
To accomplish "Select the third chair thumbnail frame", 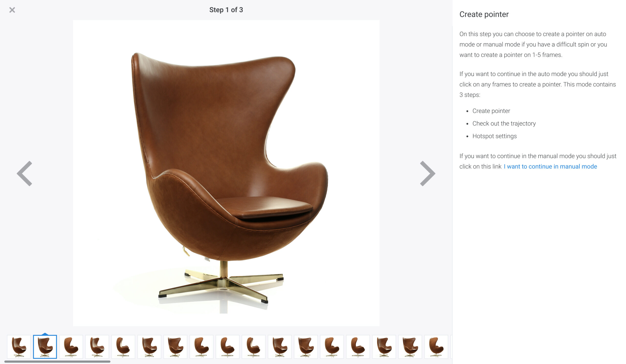I will click(71, 347).
